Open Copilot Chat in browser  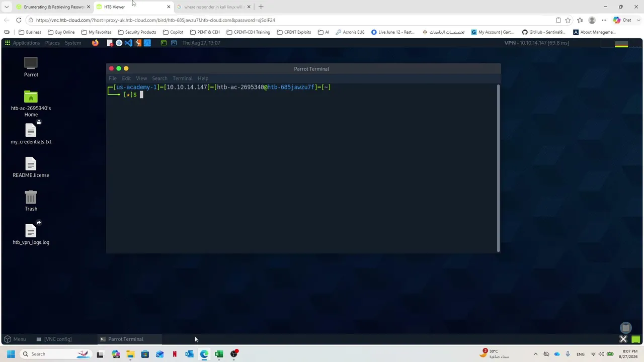(622, 20)
